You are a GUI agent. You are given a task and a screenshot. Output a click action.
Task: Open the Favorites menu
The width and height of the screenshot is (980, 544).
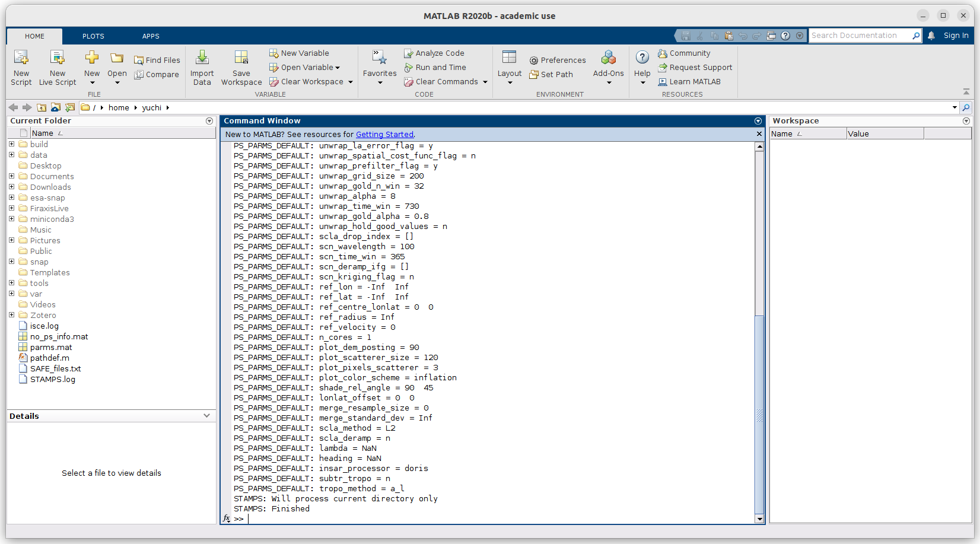pos(380,68)
